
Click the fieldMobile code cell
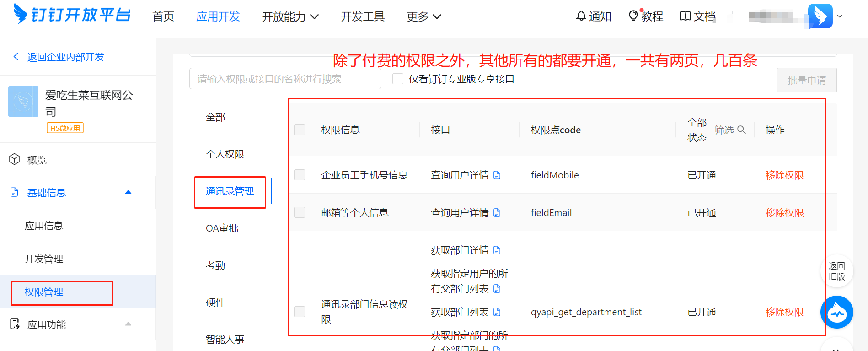click(555, 175)
